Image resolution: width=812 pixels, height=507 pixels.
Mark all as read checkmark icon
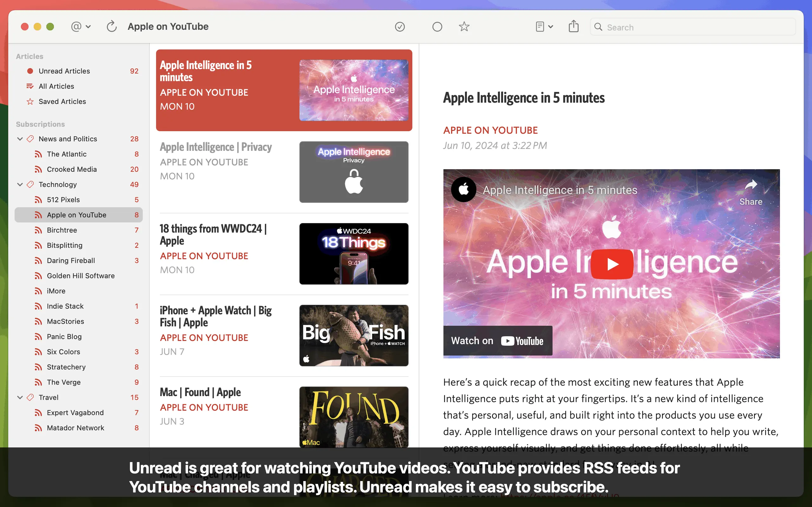tap(400, 27)
